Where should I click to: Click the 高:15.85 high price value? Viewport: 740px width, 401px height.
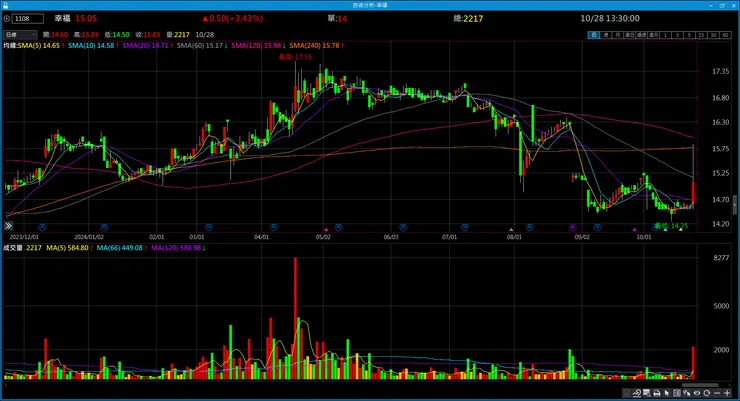[x=86, y=35]
